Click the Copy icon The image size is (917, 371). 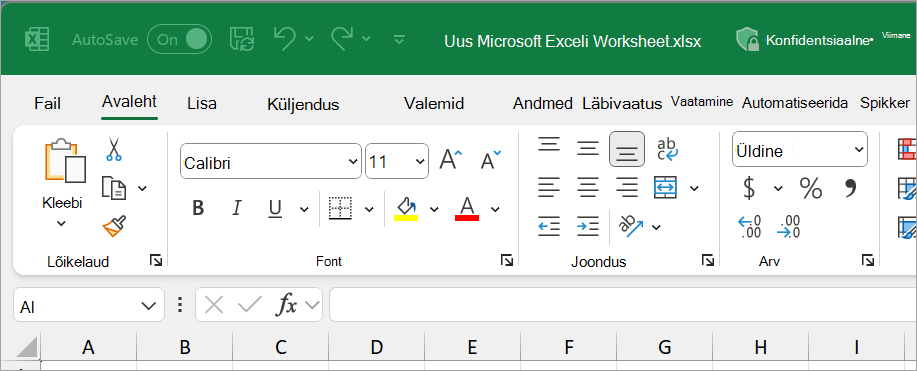pyautogui.click(x=113, y=188)
